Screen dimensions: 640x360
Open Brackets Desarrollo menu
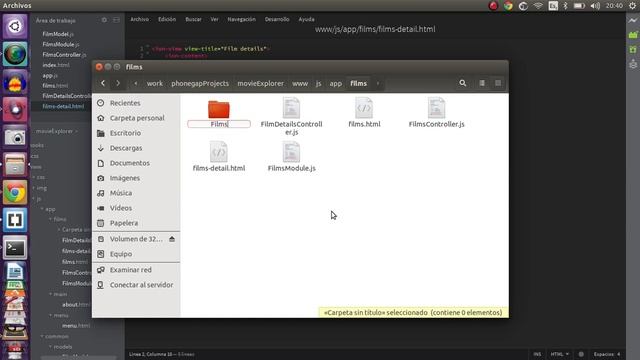point(277,19)
